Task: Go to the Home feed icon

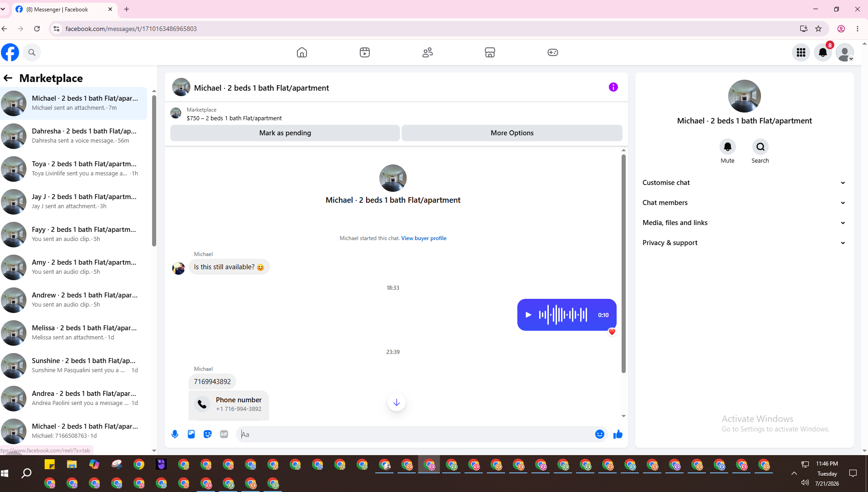Action: [301, 52]
